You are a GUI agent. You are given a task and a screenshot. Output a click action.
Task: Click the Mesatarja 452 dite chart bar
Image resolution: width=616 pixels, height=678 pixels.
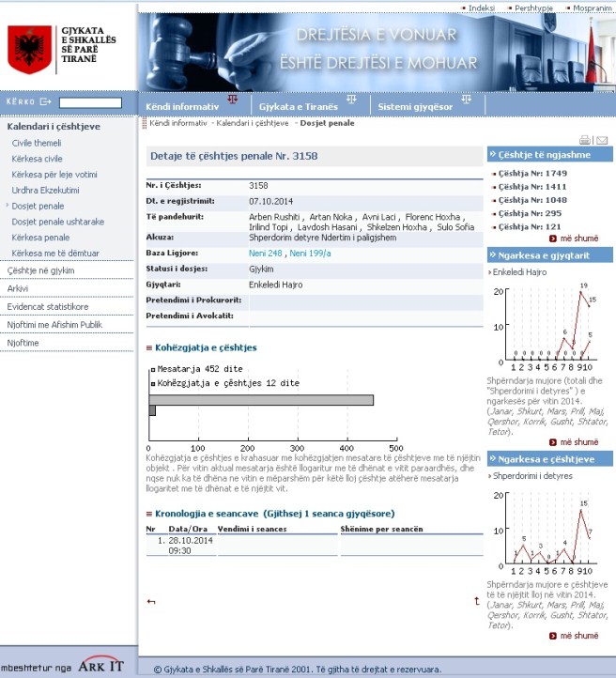click(261, 400)
